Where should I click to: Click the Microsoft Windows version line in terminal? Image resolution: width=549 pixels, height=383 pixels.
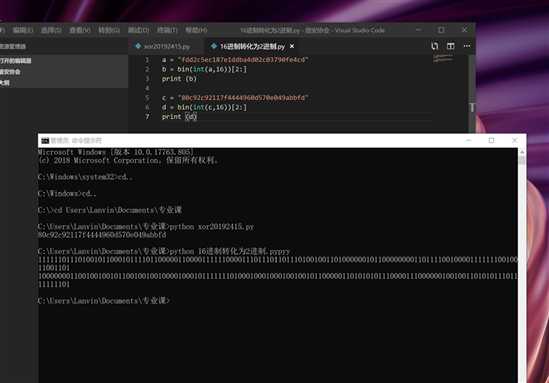116,152
